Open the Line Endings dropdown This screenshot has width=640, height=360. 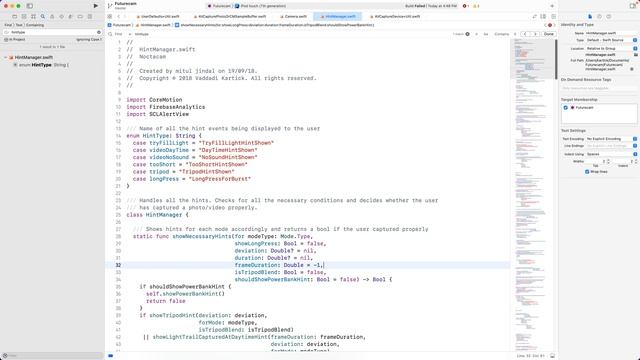point(611,146)
